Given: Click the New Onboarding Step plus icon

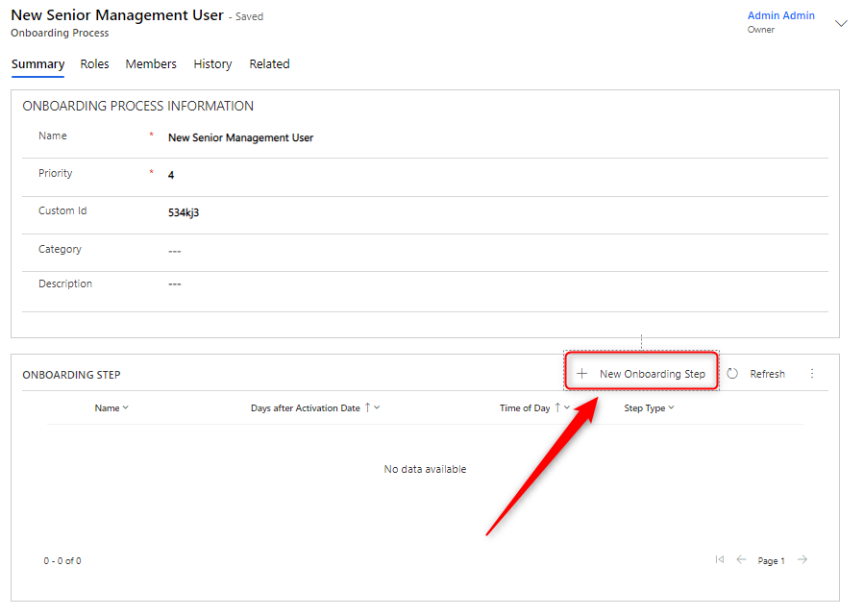Looking at the screenshot, I should [581, 374].
